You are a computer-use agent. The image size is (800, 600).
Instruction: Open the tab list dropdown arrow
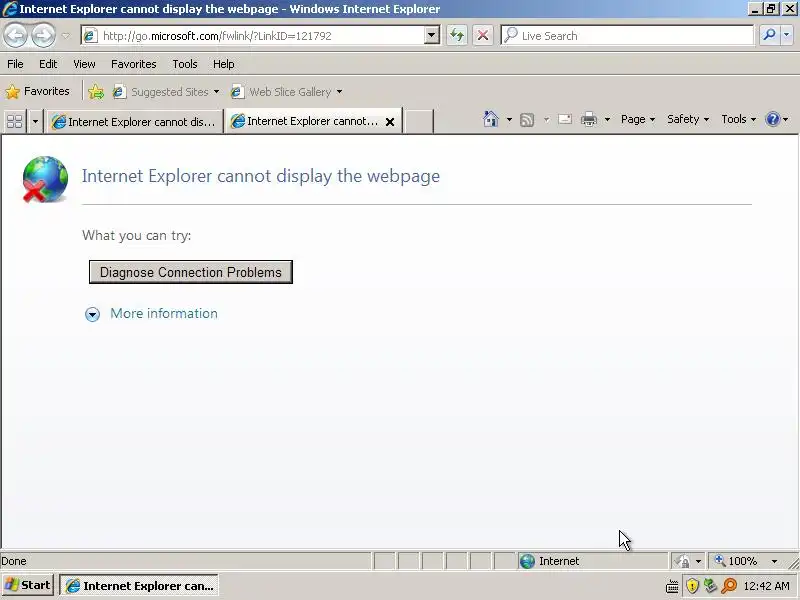[x=35, y=121]
